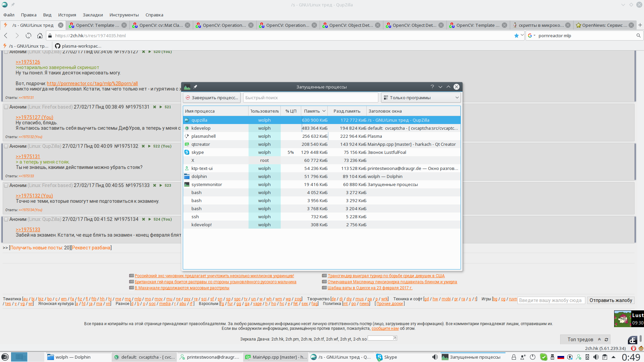The height and width of the screenshot is (362, 644).
Task: Click the hide X icon on post №1975134
Action: [x=144, y=219]
